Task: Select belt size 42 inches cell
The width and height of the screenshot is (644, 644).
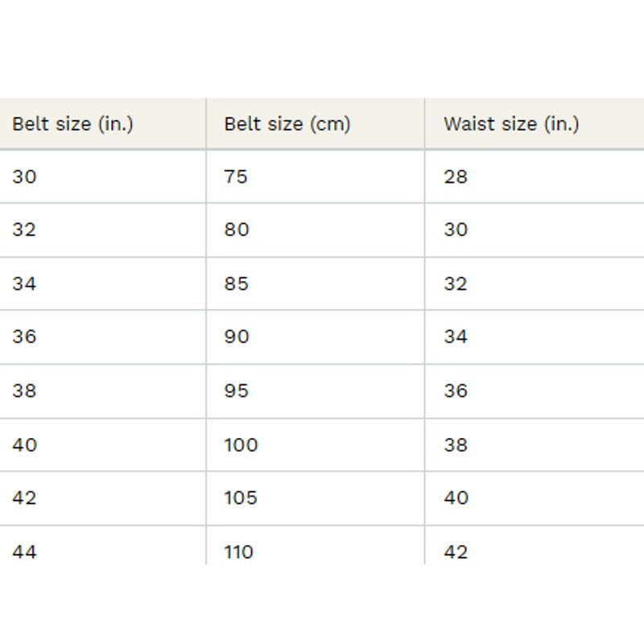Action: [25, 497]
